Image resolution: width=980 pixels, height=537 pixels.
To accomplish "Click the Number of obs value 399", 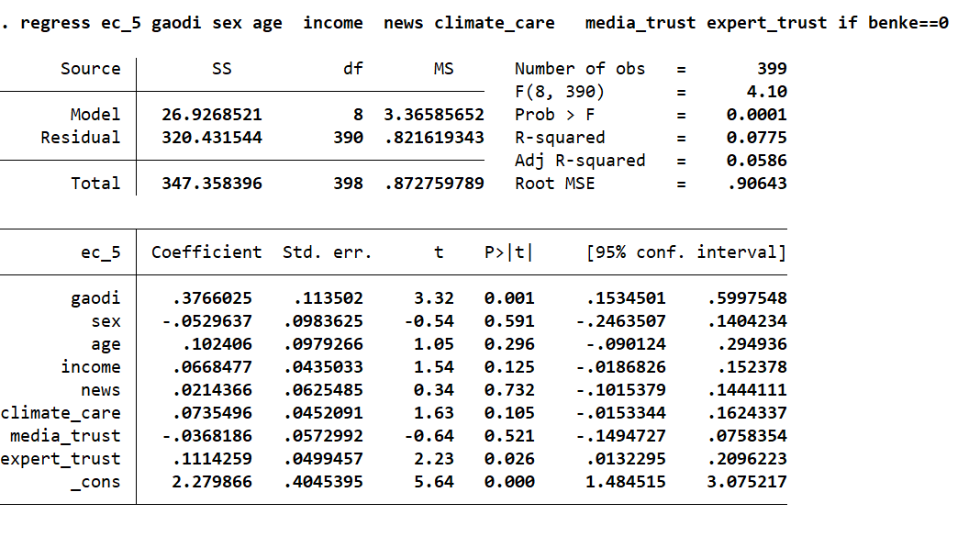I will (772, 69).
